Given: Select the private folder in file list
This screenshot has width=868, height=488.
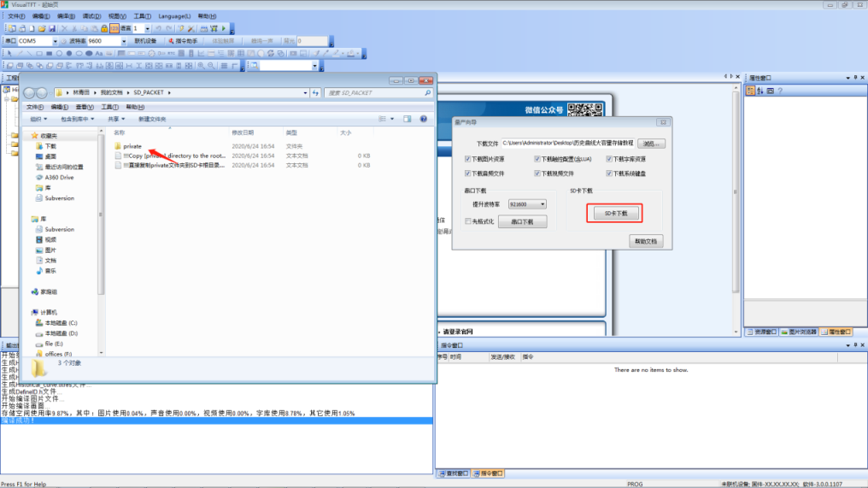Looking at the screenshot, I should coord(132,146).
